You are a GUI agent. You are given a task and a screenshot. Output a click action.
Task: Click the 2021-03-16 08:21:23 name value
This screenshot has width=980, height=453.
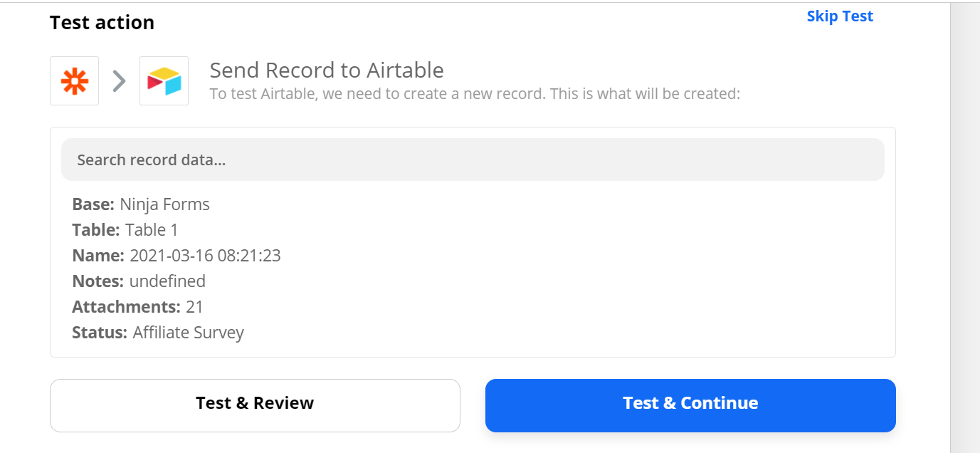205,256
